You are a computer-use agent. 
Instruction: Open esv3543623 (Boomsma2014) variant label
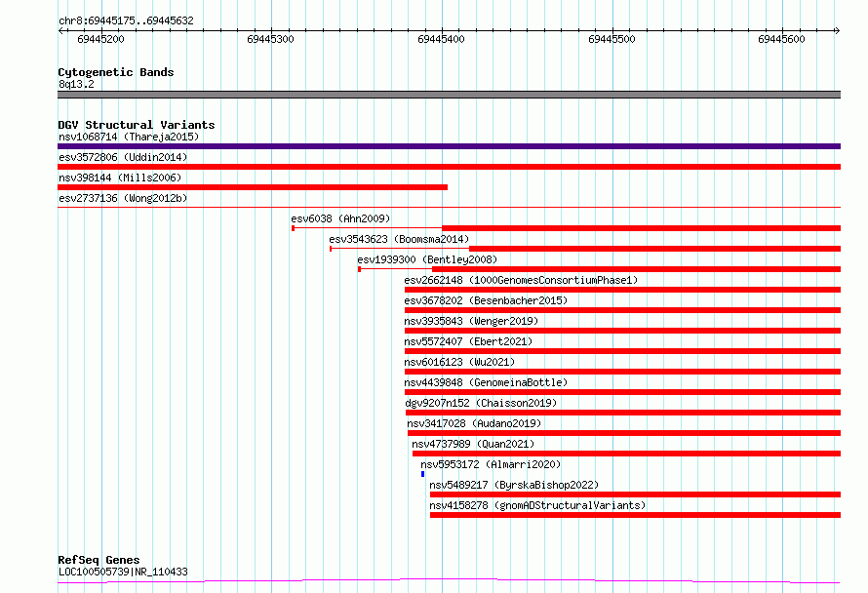tap(399, 239)
